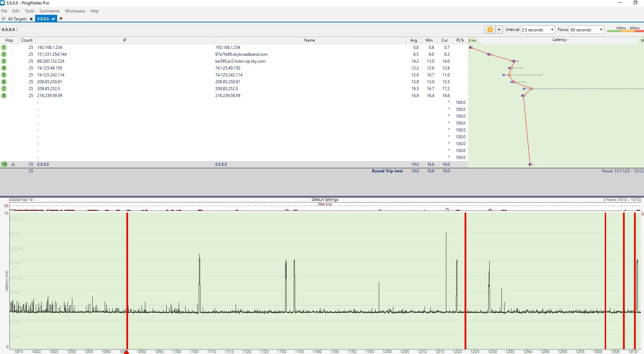Image resolution: width=644 pixels, height=354 pixels.
Task: Open the Focus 60 seconds dropdown
Action: click(x=586, y=30)
